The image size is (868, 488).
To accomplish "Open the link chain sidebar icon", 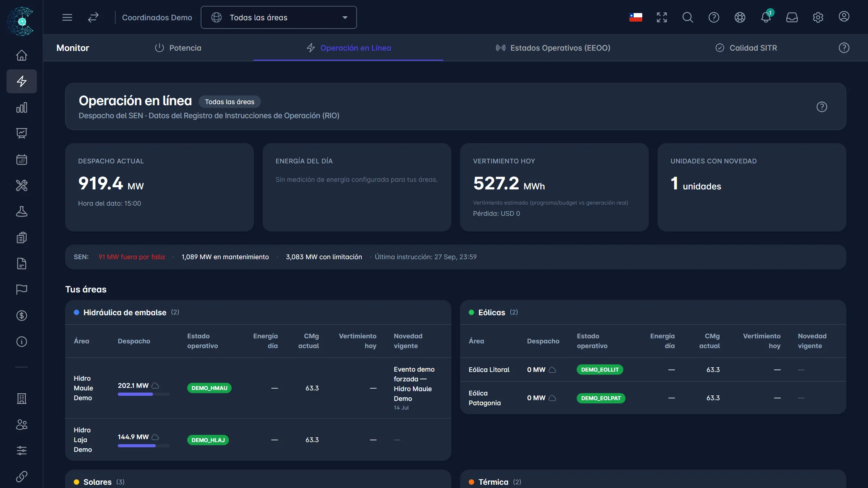I will click(22, 476).
